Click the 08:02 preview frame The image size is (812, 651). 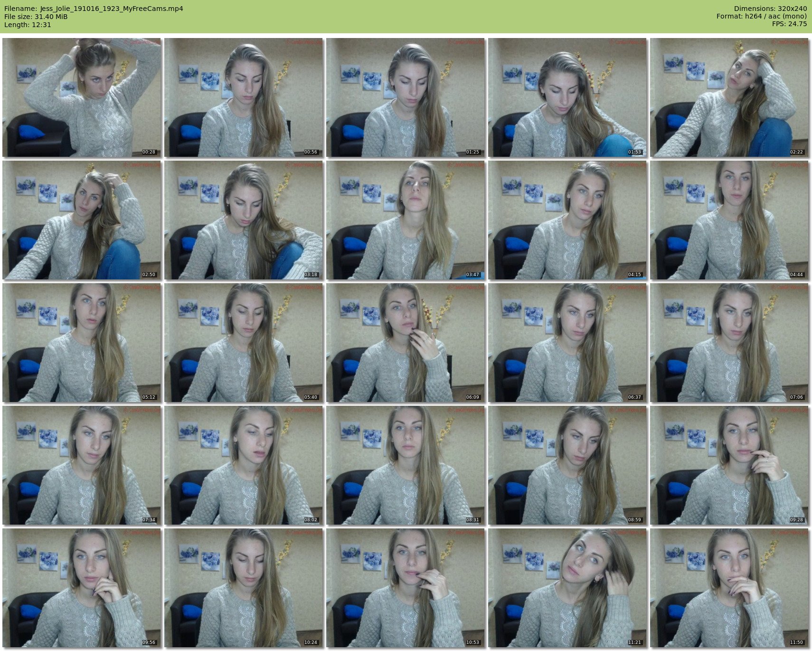tap(244, 465)
